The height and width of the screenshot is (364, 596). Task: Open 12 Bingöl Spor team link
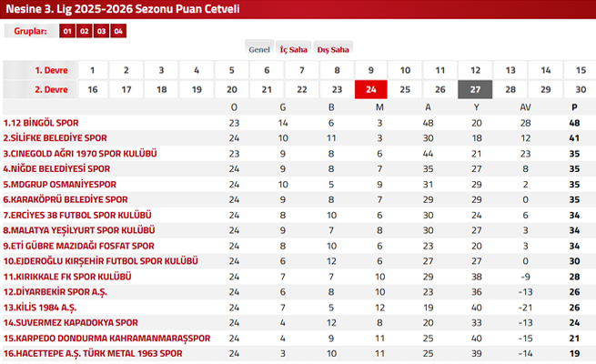tap(42, 123)
